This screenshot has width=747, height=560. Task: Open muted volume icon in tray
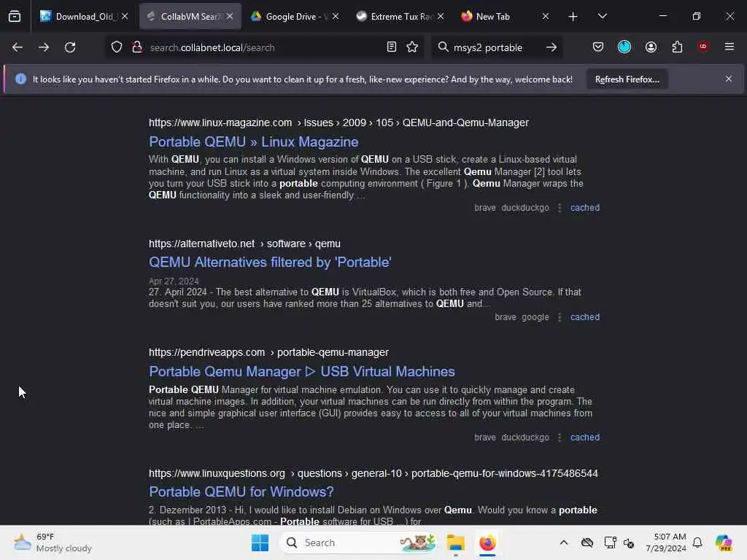coord(629,542)
